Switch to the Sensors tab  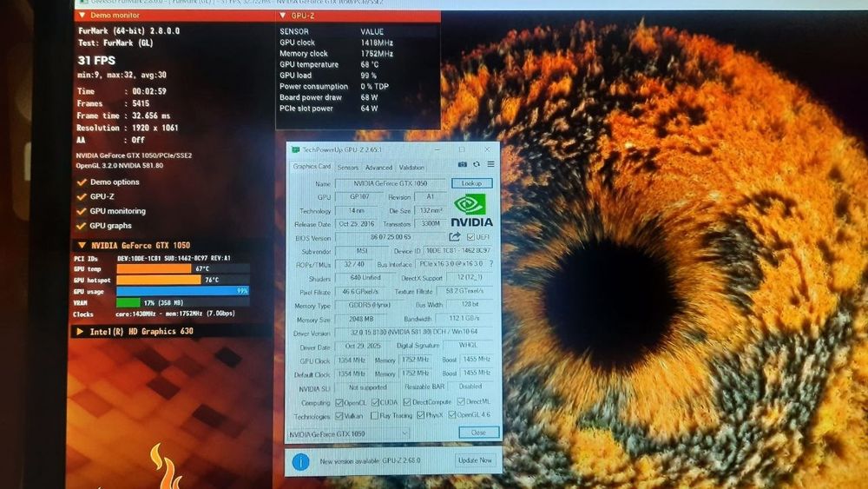[x=348, y=168]
